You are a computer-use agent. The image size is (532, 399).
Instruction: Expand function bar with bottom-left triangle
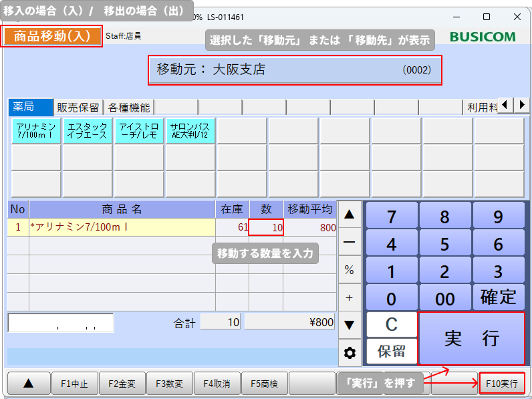pyautogui.click(x=28, y=384)
